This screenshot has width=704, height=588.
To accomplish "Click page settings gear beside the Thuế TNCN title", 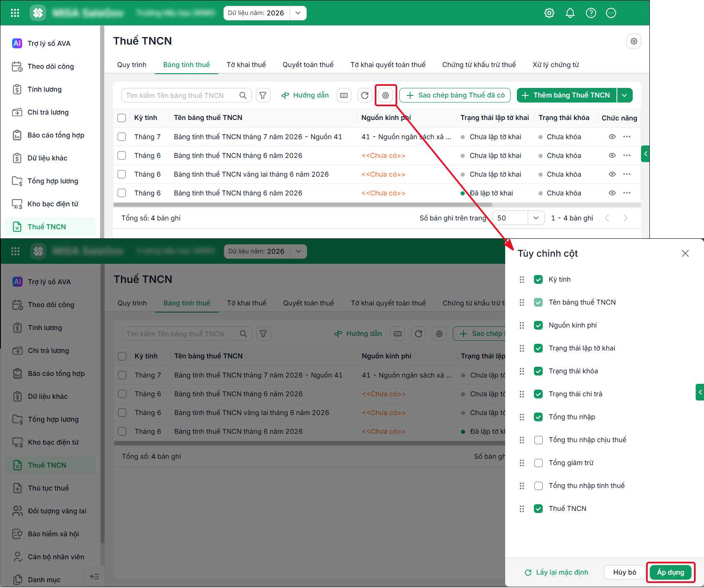I will tap(634, 41).
